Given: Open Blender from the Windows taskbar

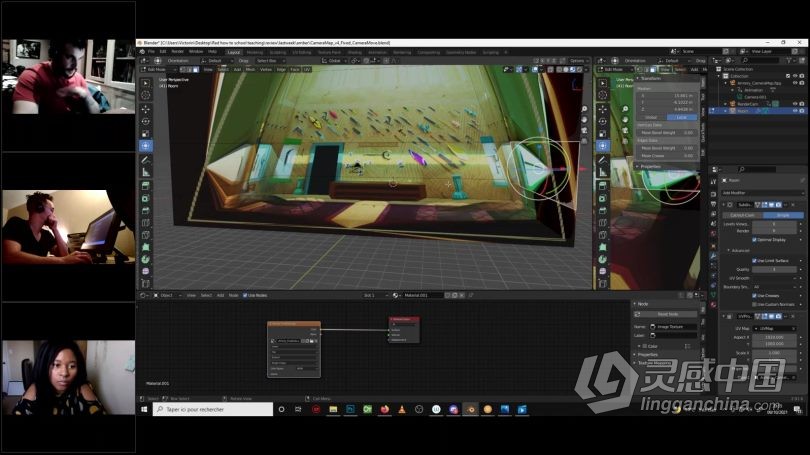Looking at the screenshot, I should [471, 410].
